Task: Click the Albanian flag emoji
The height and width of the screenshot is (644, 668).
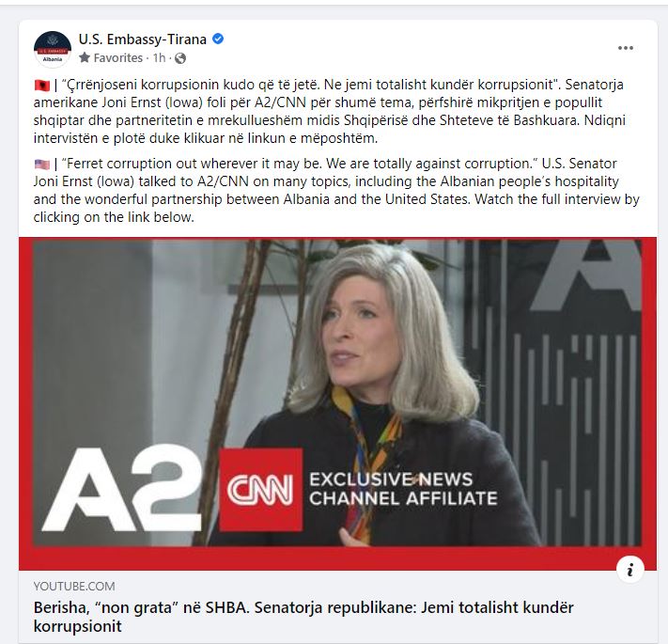Action: [x=42, y=86]
